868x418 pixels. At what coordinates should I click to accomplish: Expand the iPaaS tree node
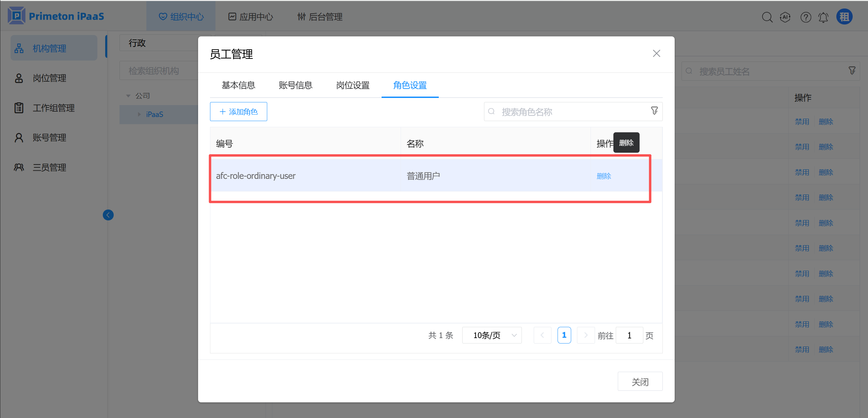pos(139,114)
